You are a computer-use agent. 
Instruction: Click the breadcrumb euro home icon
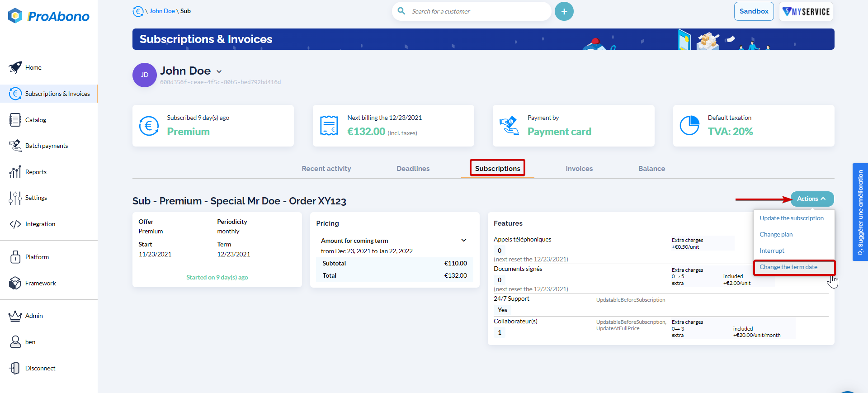138,11
